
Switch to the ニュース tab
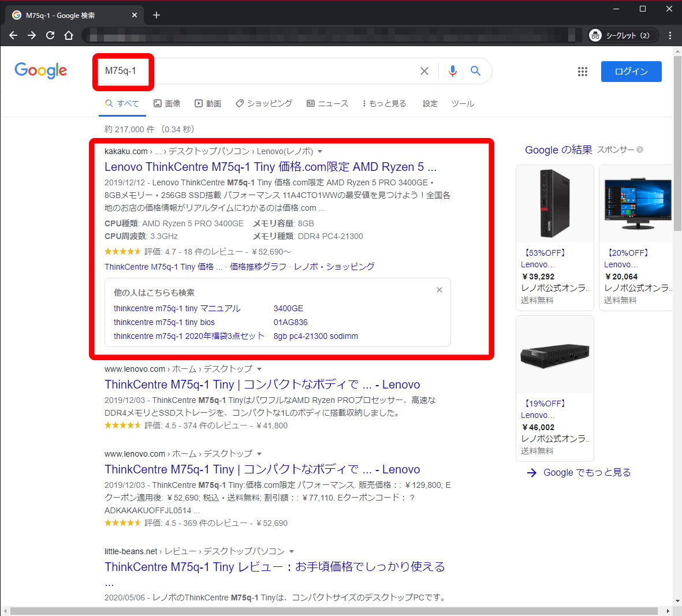coord(327,103)
